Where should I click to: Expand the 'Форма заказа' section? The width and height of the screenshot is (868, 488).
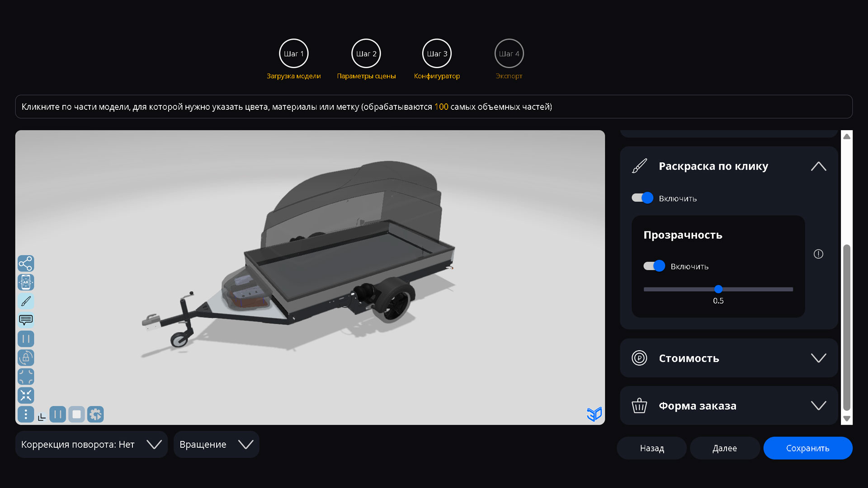coord(819,405)
